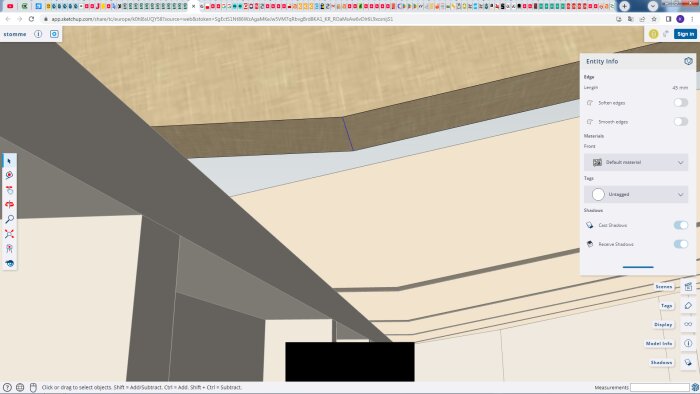Click the yellow circular icon near Sign in
This screenshot has width=700, height=394.
(x=653, y=34)
